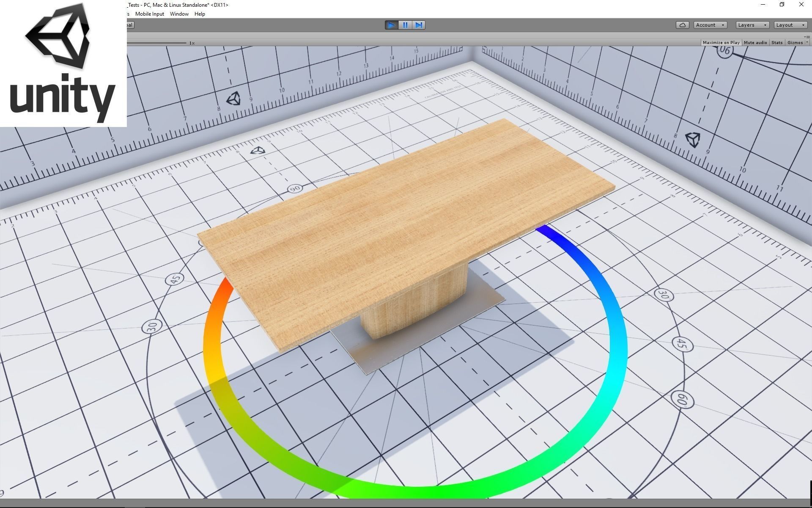Close the Unity editor window
Image resolution: width=812 pixels, height=508 pixels.
pyautogui.click(x=801, y=5)
